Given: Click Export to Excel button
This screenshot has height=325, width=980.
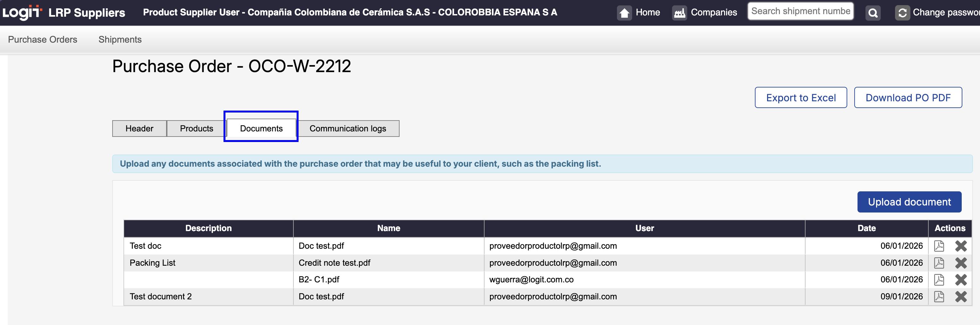Looking at the screenshot, I should (800, 98).
